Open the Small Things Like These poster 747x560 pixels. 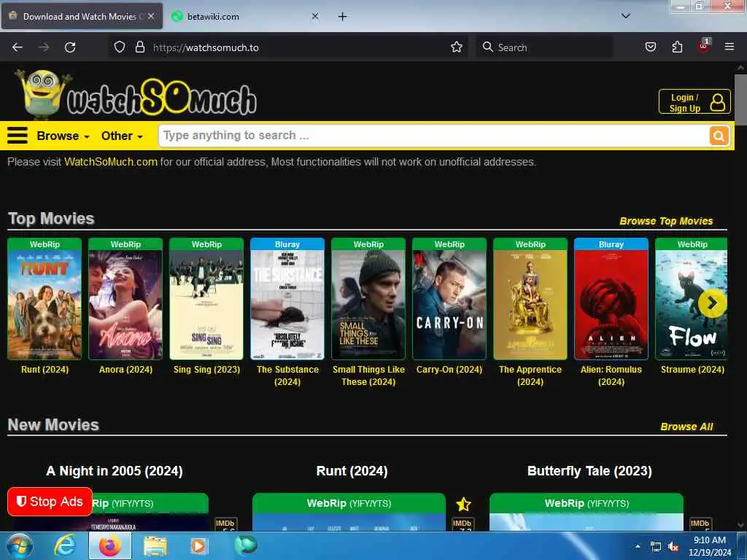(368, 305)
